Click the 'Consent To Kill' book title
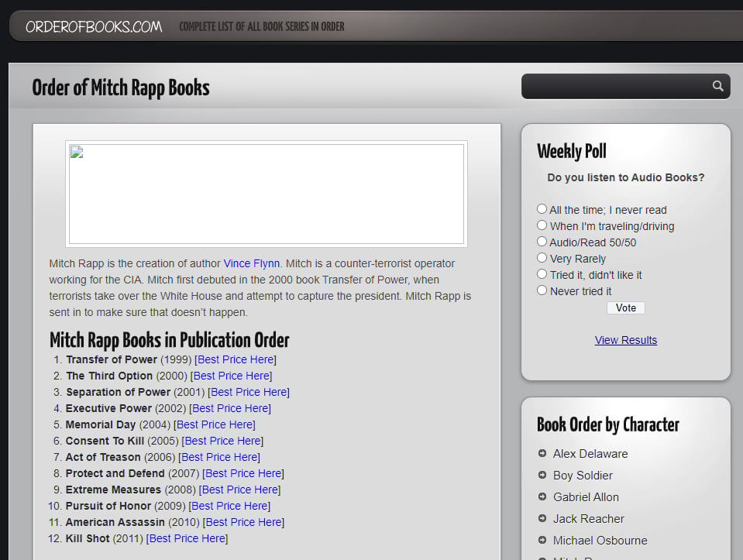The width and height of the screenshot is (743, 560). click(105, 441)
